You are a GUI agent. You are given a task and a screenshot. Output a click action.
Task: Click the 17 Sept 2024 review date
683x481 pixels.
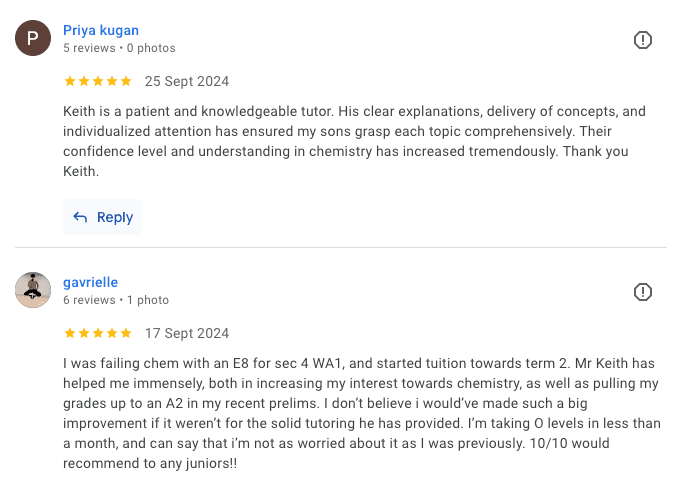(187, 333)
